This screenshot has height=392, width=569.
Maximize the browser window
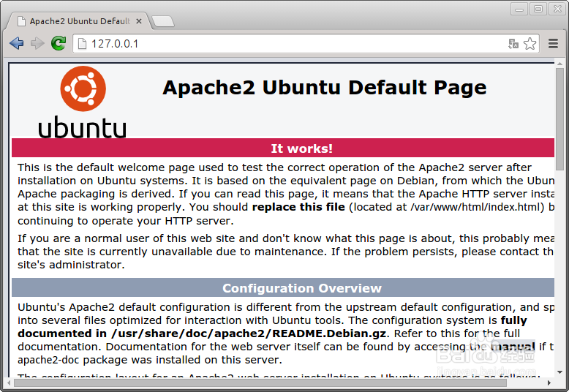click(x=538, y=9)
